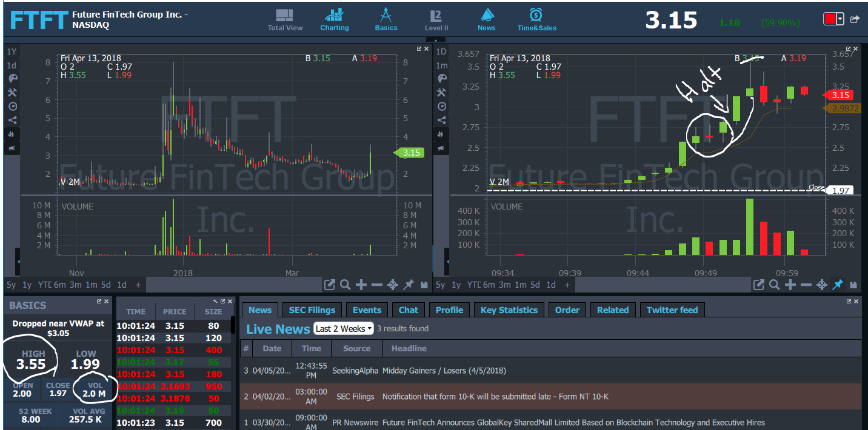This screenshot has height=430, width=868.
Task: Switch to the Key Statistics tab
Action: [509, 310]
